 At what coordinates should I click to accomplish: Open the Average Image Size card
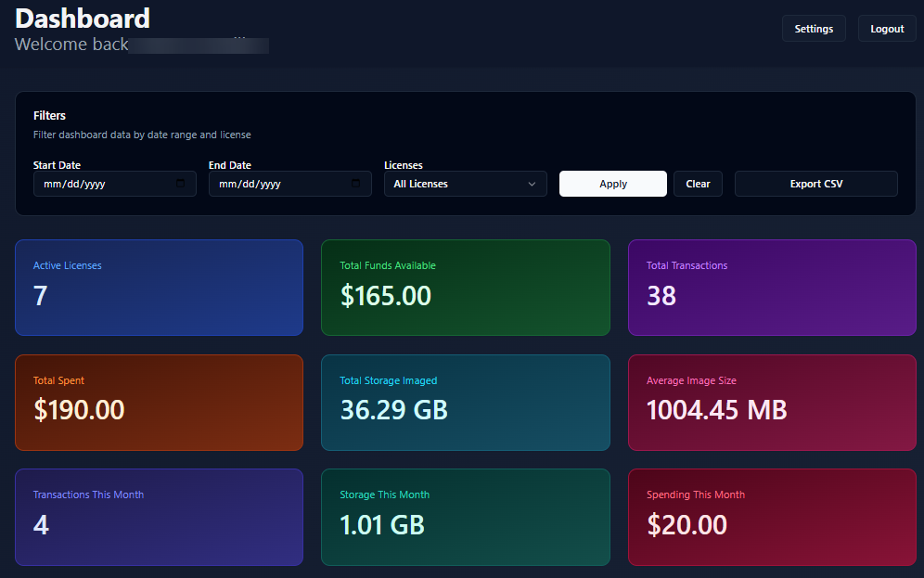772,402
